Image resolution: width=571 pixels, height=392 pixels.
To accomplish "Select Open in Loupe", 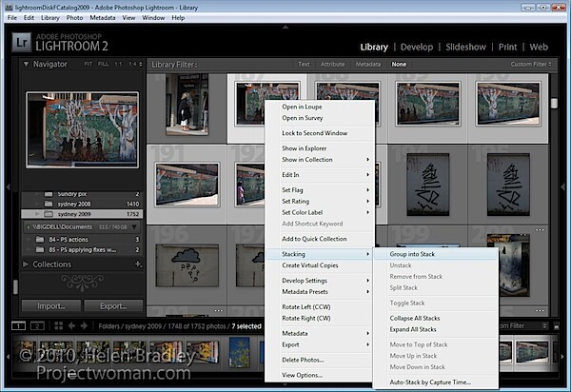I will coord(321,107).
